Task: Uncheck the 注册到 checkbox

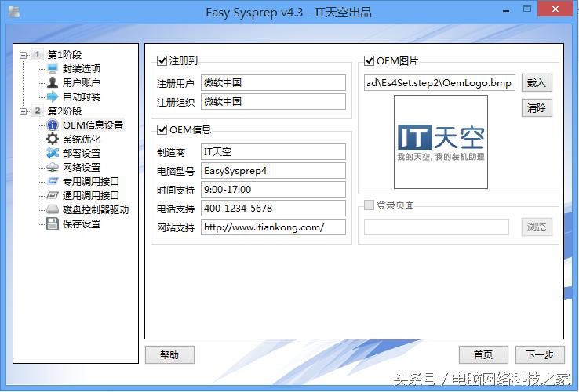Action: pyautogui.click(x=162, y=60)
